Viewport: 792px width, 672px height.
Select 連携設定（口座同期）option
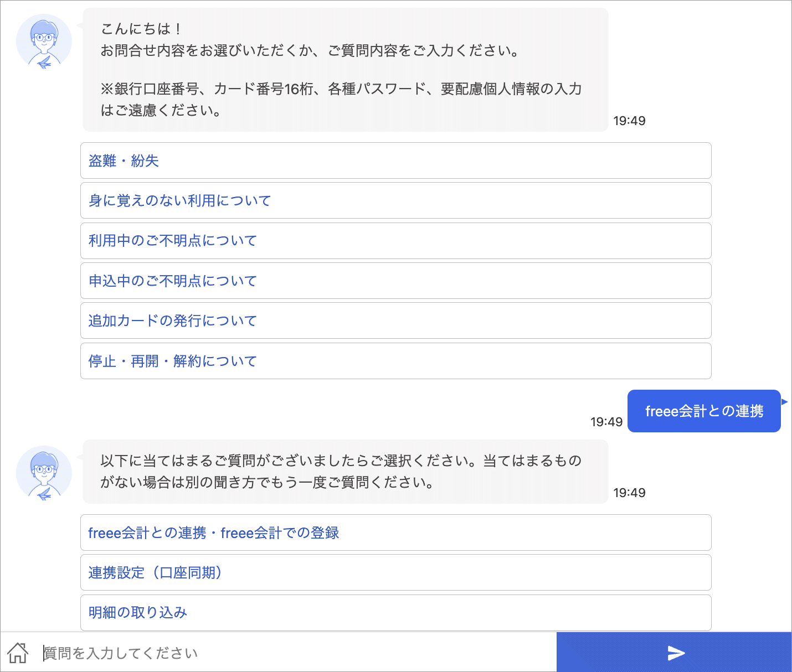point(396,572)
